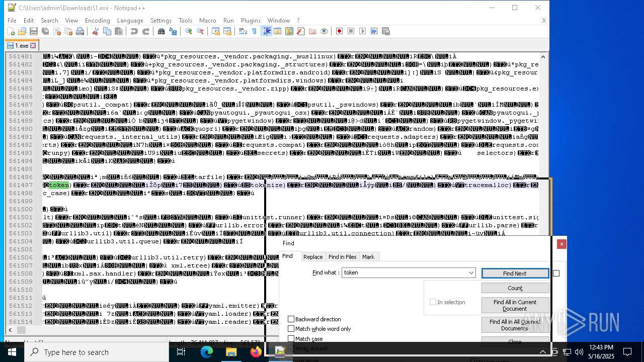Open Replace via the toolbar icon
644x362 pixels.
173,31
